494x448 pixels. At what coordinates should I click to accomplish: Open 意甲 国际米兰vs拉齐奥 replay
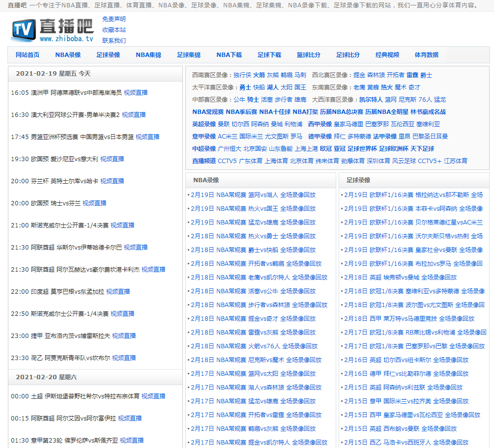pos(407,401)
